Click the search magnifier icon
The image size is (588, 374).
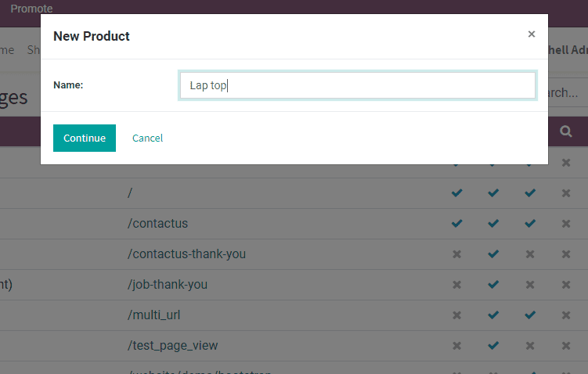coord(566,132)
